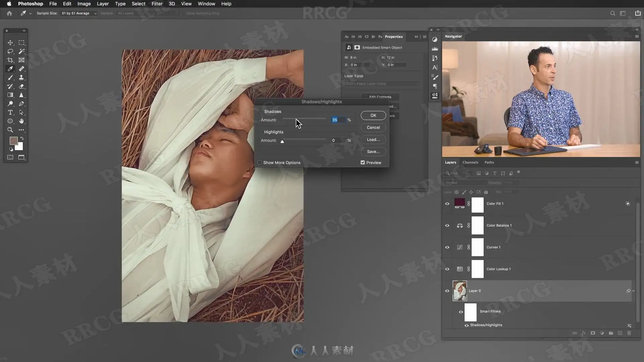Open the Layers panel options menu
Viewport: 644px width, 362px height.
637,163
